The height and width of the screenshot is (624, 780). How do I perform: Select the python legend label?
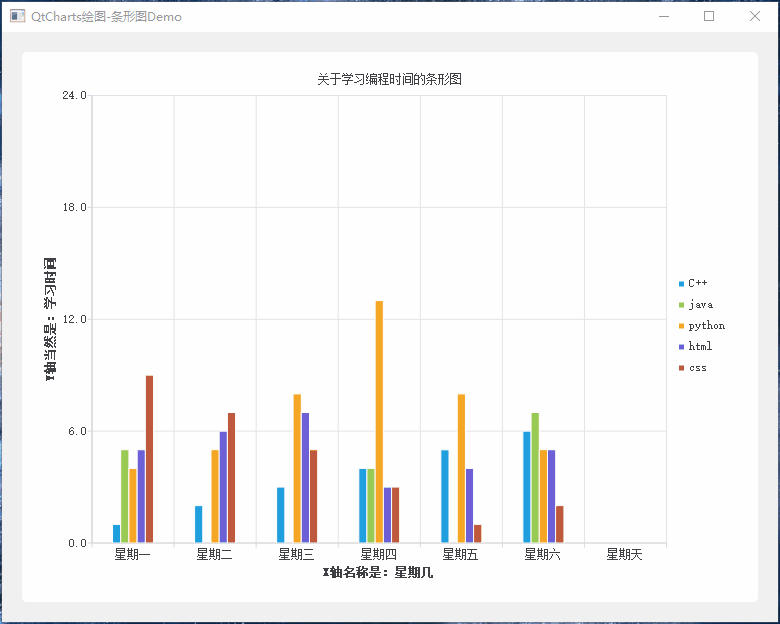(706, 326)
